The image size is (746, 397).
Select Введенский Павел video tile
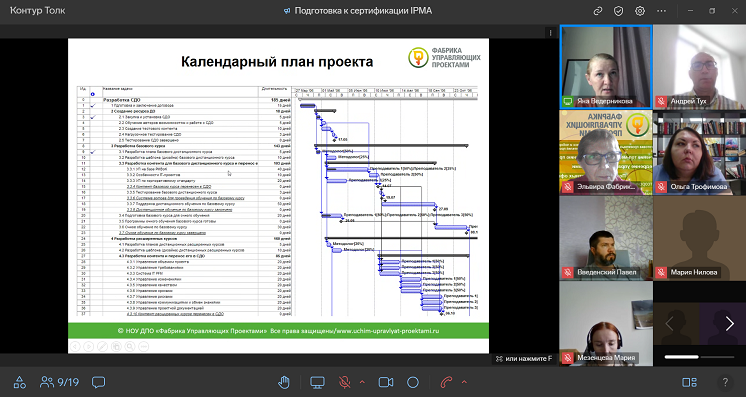[606, 238]
